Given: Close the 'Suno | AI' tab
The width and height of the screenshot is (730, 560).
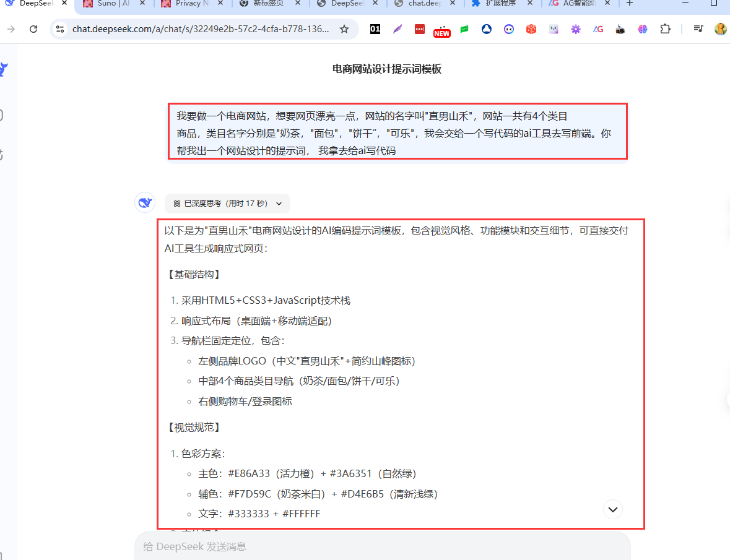Looking at the screenshot, I should 142,3.
